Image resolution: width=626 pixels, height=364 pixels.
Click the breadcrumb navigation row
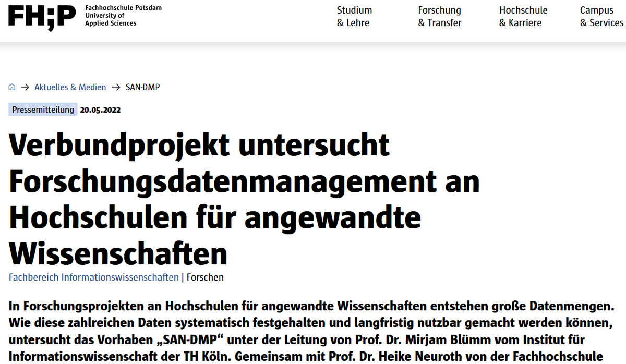pyautogui.click(x=83, y=87)
